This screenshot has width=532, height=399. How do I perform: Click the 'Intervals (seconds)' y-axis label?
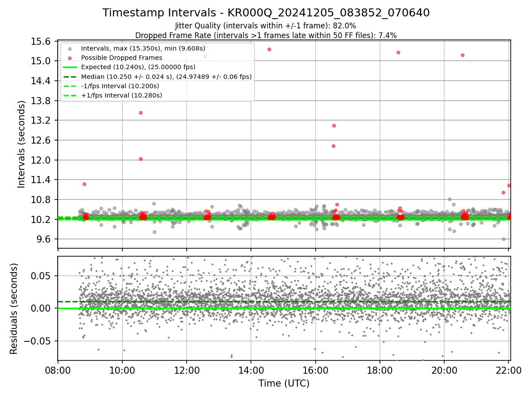click(x=21, y=144)
